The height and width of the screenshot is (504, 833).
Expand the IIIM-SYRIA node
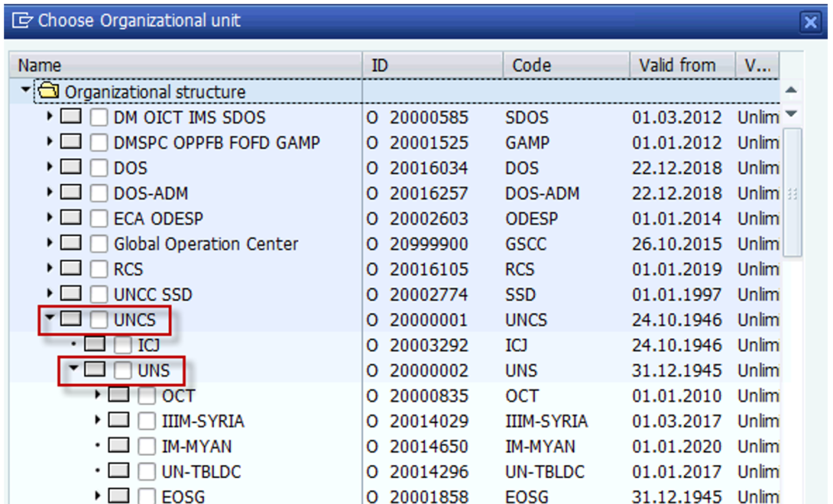[97, 420]
